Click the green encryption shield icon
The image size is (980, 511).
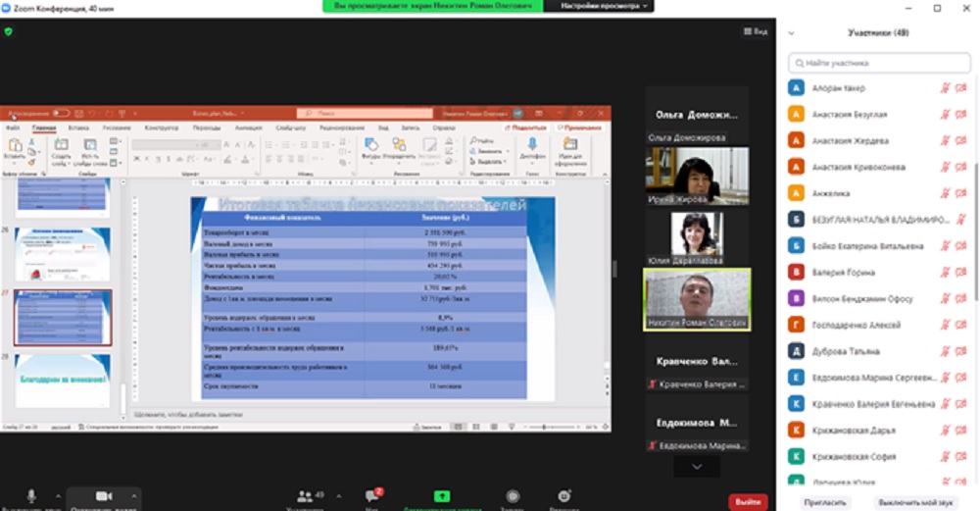pos(9,31)
